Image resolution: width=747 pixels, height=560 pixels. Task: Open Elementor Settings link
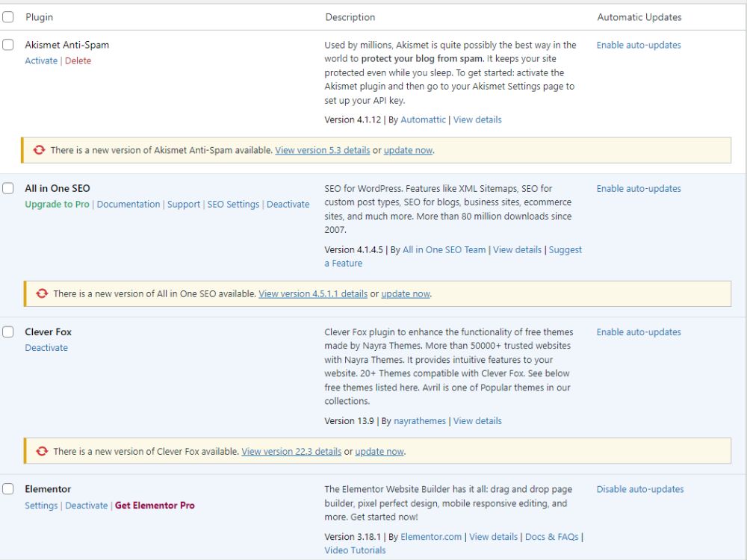pyautogui.click(x=41, y=505)
